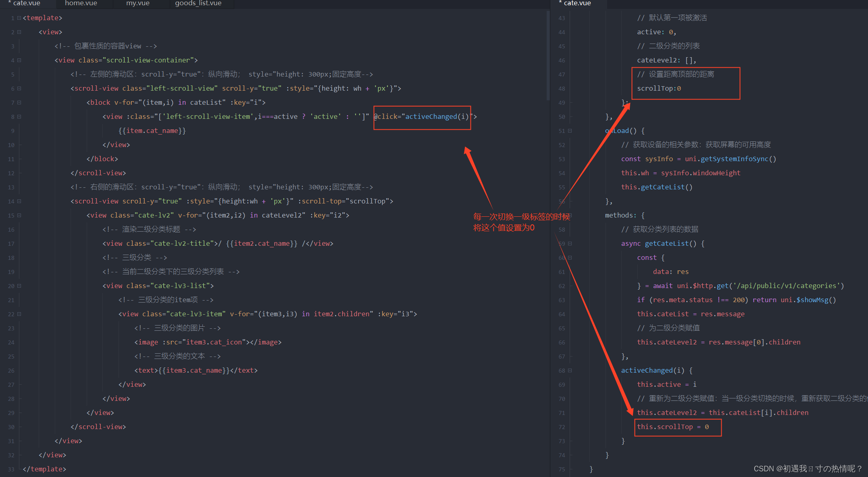
Task: Collapse the template fold on line 1
Action: tap(19, 18)
